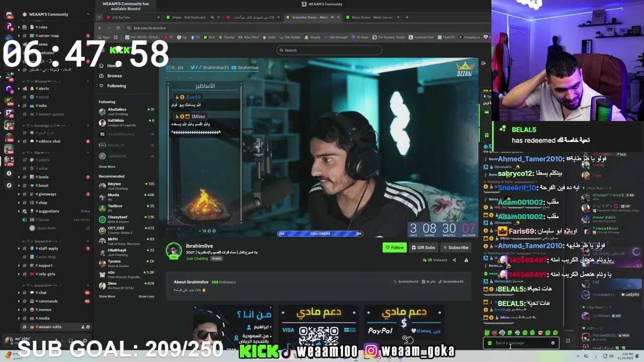Screen dimensions: 644x362
Task: Click the Arabic language tag
Action: pyautogui.click(x=216, y=258)
